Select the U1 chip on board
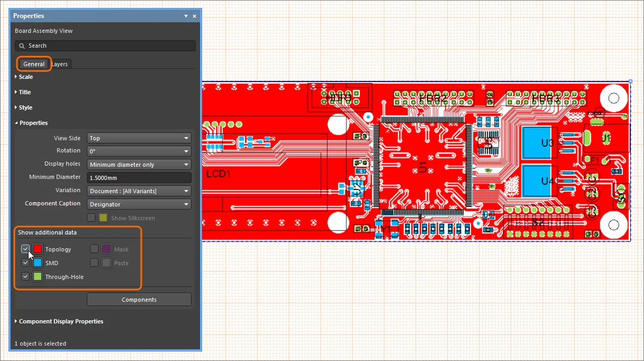The width and height of the screenshot is (644, 361). point(423,167)
